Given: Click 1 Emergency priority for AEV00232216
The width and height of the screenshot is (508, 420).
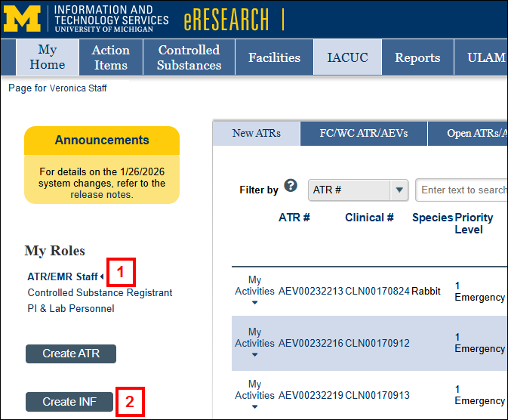Looking at the screenshot, I should tap(479, 343).
